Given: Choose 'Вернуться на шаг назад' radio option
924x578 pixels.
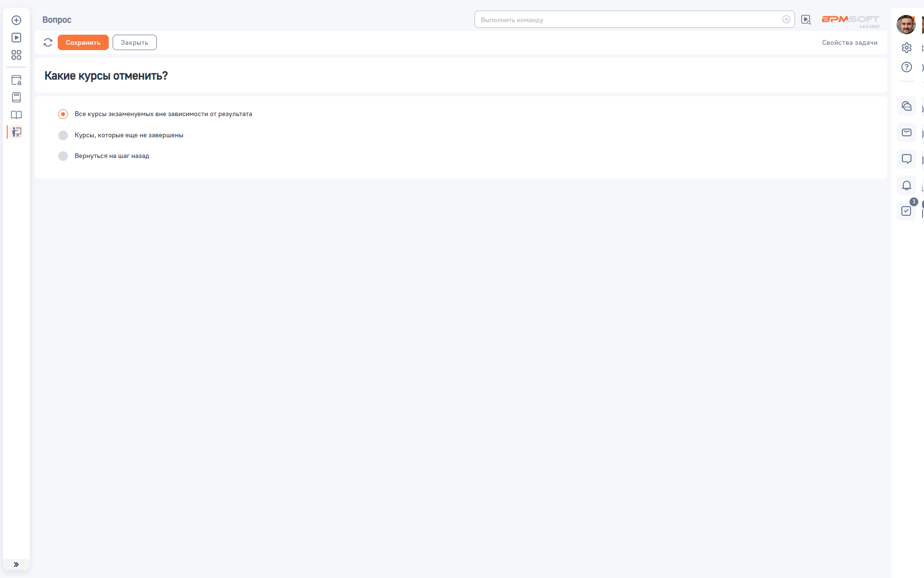Looking at the screenshot, I should (63, 156).
